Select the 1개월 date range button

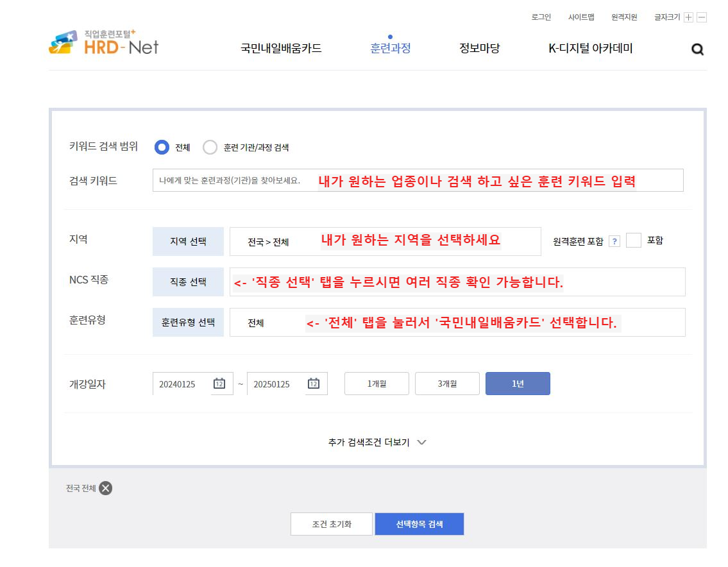click(x=377, y=383)
